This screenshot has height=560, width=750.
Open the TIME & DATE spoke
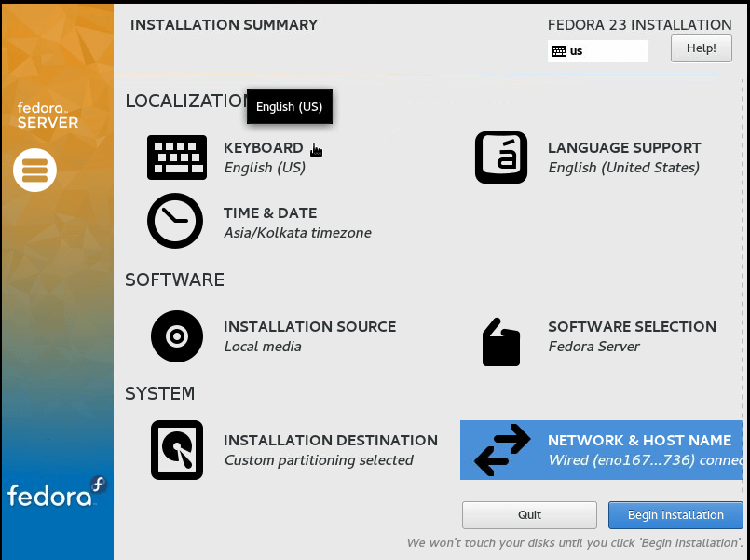pyautogui.click(x=270, y=212)
